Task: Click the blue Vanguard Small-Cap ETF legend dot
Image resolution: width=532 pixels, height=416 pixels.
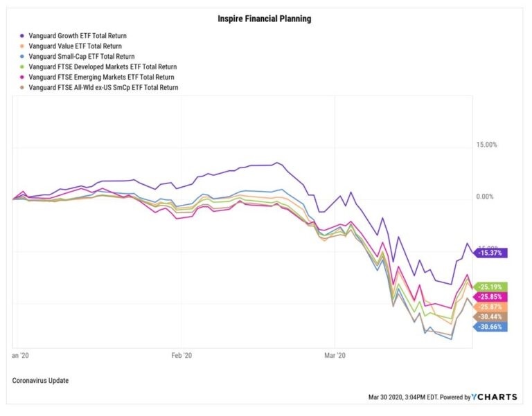Action: point(22,56)
